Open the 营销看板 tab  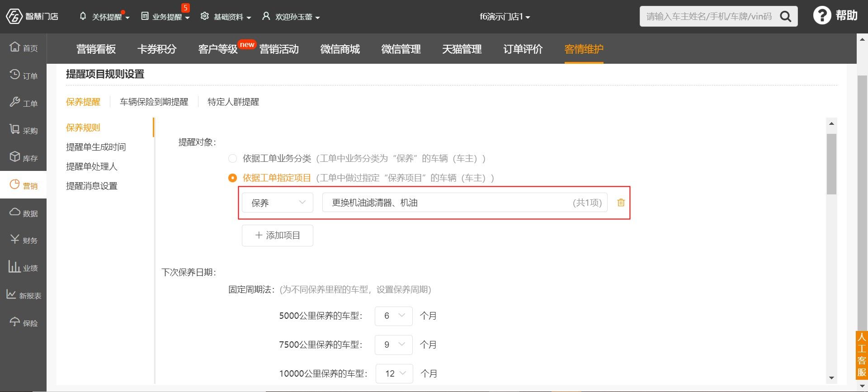(x=96, y=49)
